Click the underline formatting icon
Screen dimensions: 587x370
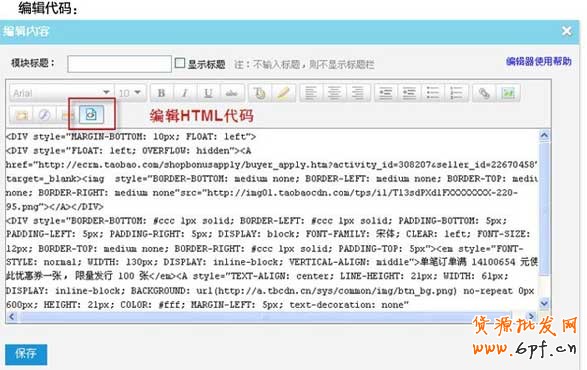pyautogui.click(x=208, y=93)
